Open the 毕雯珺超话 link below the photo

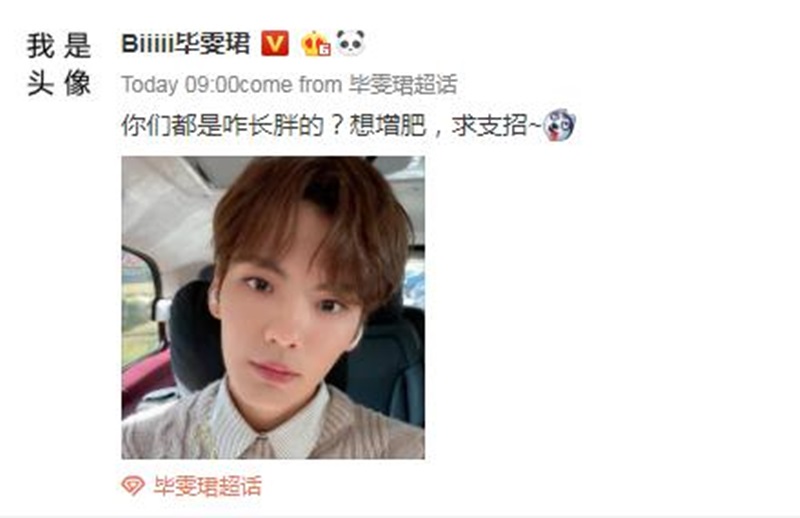coord(208,486)
